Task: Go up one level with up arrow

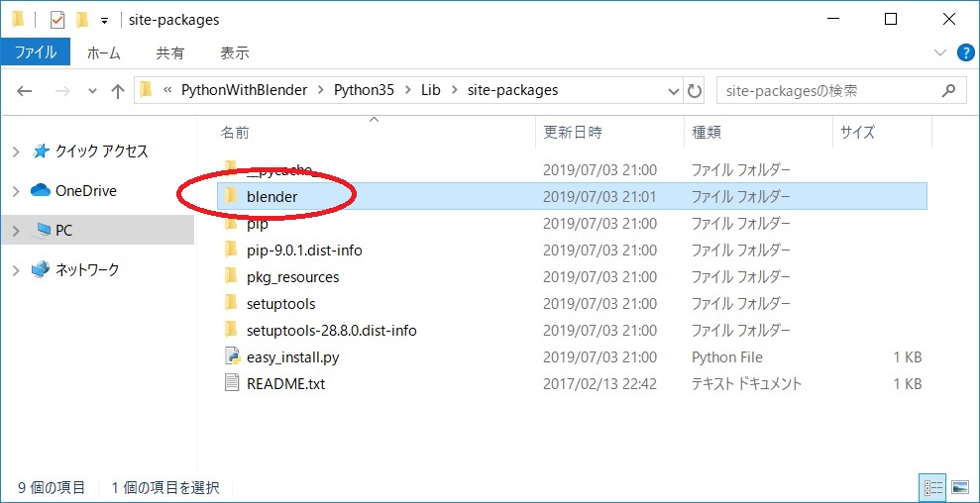Action: 118,91
